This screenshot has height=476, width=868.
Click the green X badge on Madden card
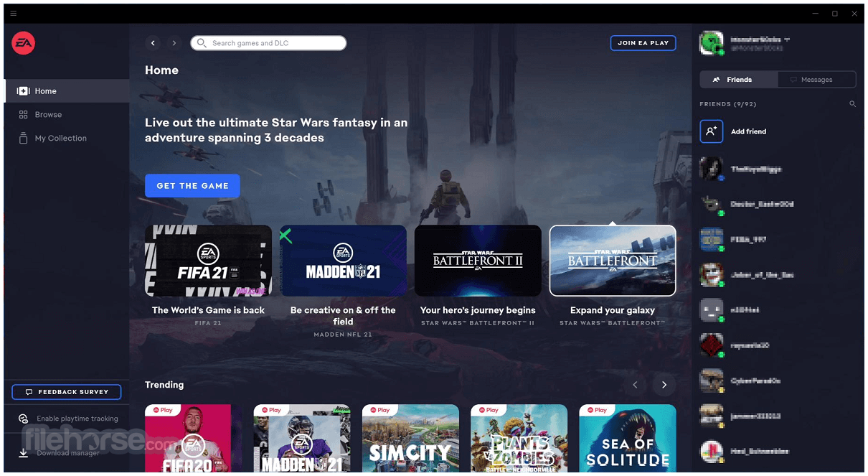286,235
